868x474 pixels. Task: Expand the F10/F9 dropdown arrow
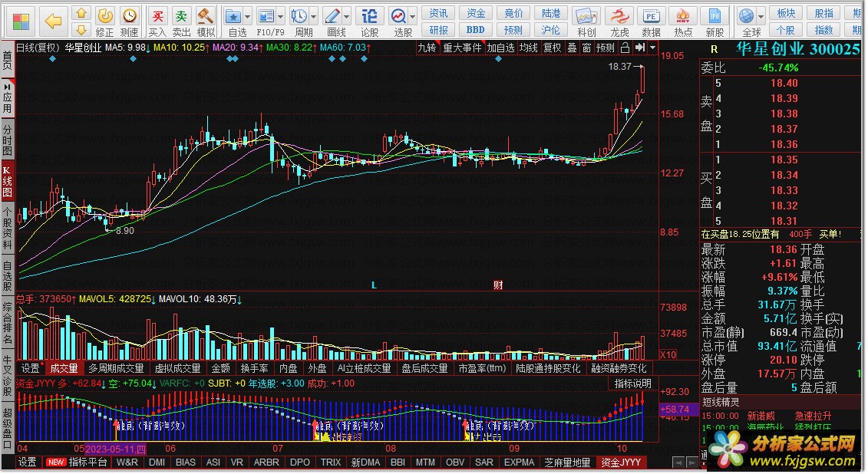(280, 17)
